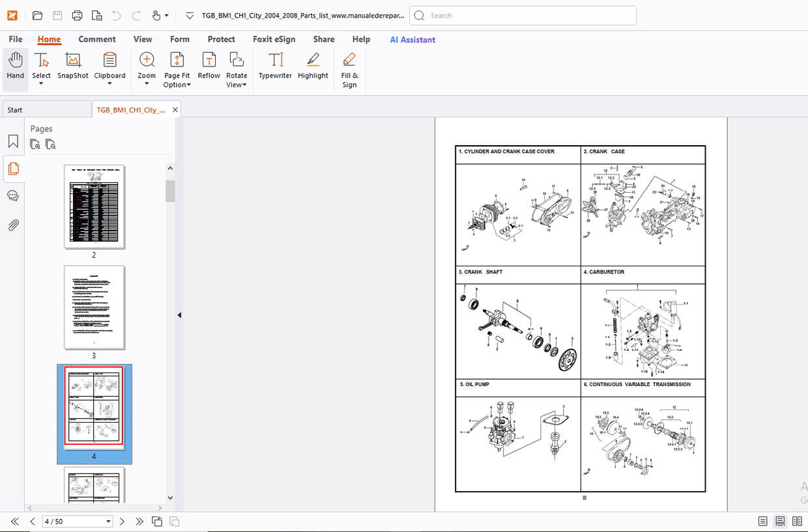Screen dimensions: 808x532
Task: Open the AI Assistant
Action: point(412,40)
